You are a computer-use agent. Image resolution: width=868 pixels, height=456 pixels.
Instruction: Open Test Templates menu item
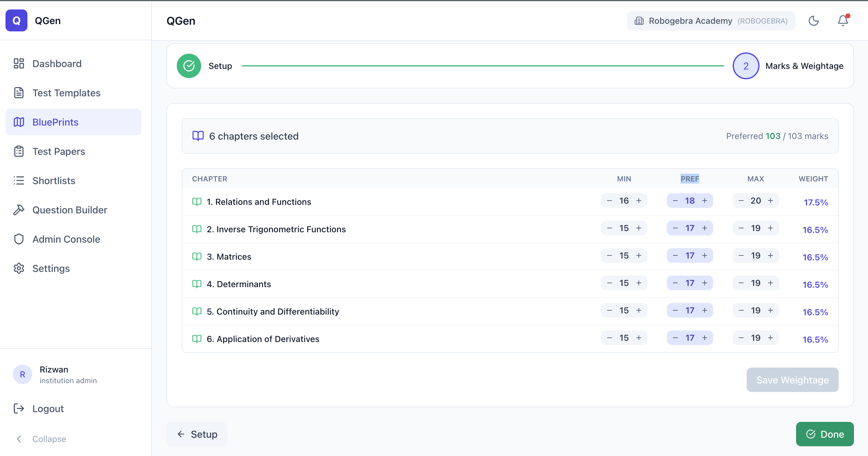tap(66, 93)
